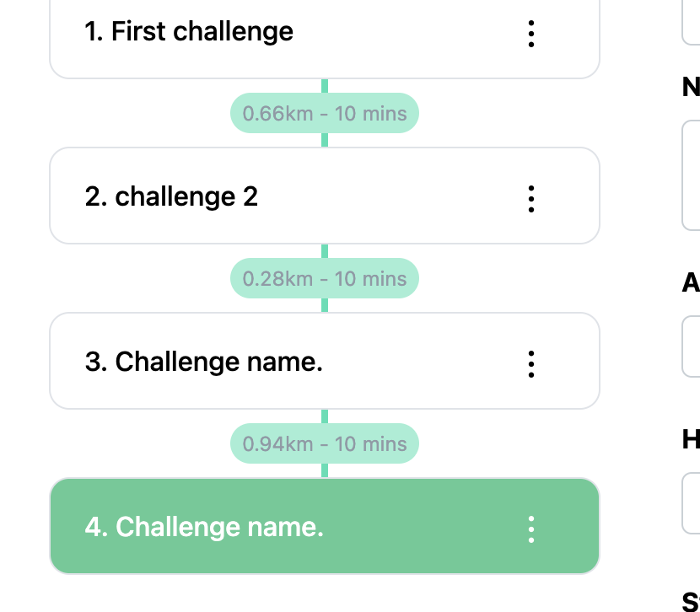
Task: Select the 3. Challenge name card
Action: [x=325, y=361]
